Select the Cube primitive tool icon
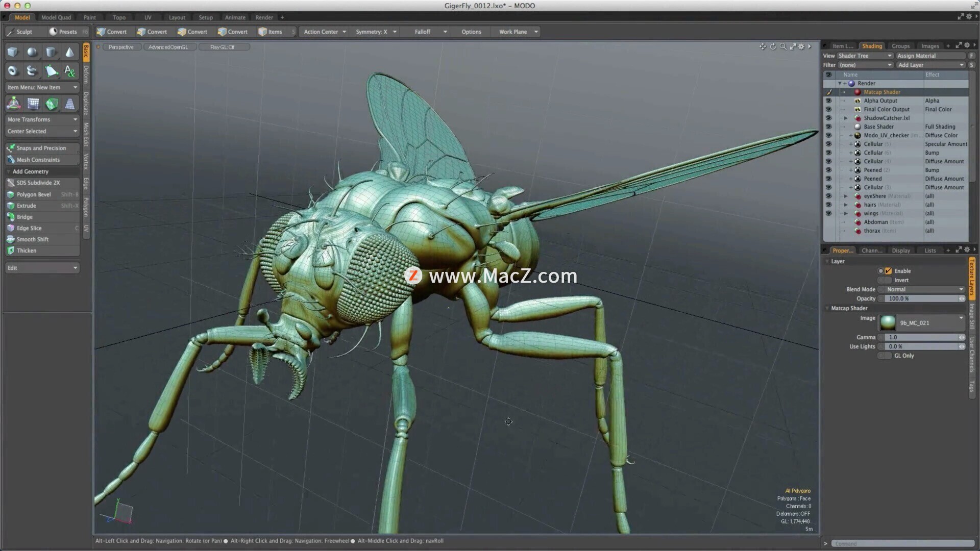Image resolution: width=980 pixels, height=551 pixels. click(13, 52)
